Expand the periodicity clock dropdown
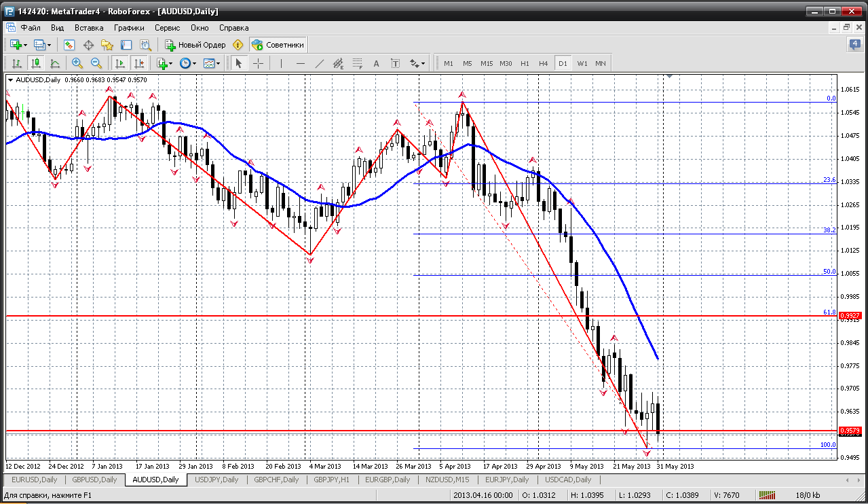868x504 pixels. click(x=194, y=63)
